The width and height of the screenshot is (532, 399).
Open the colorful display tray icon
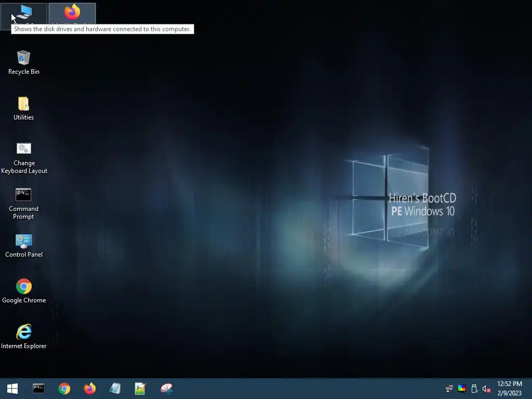coord(462,389)
